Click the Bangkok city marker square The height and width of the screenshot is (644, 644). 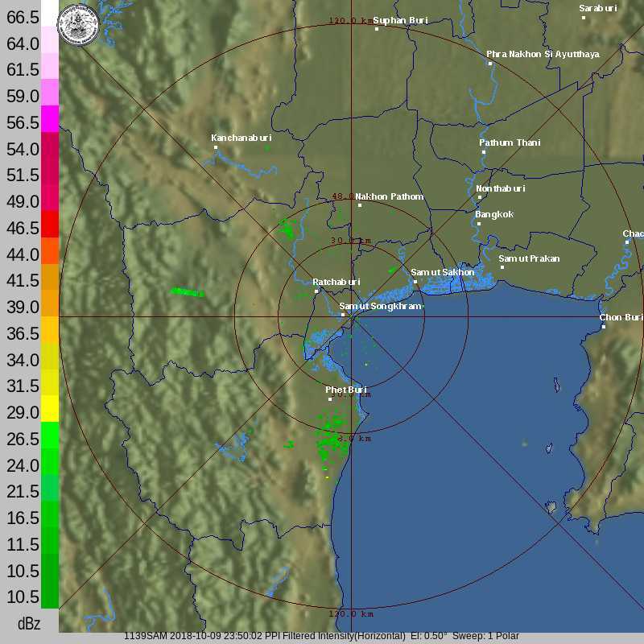pos(478,224)
